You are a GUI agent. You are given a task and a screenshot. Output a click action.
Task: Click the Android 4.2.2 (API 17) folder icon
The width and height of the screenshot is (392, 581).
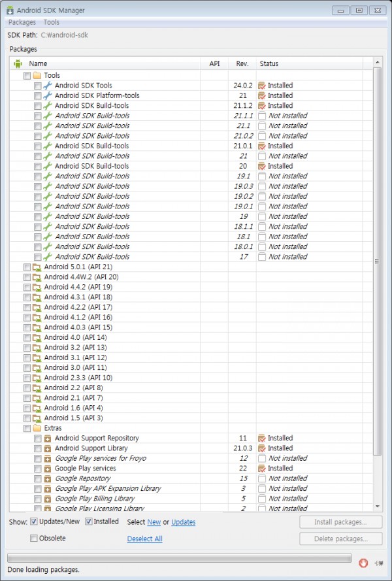(x=37, y=307)
